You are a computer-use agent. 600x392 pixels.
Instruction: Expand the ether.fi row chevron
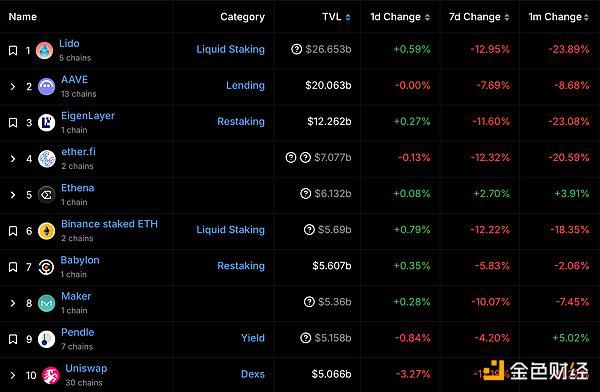click(13, 159)
